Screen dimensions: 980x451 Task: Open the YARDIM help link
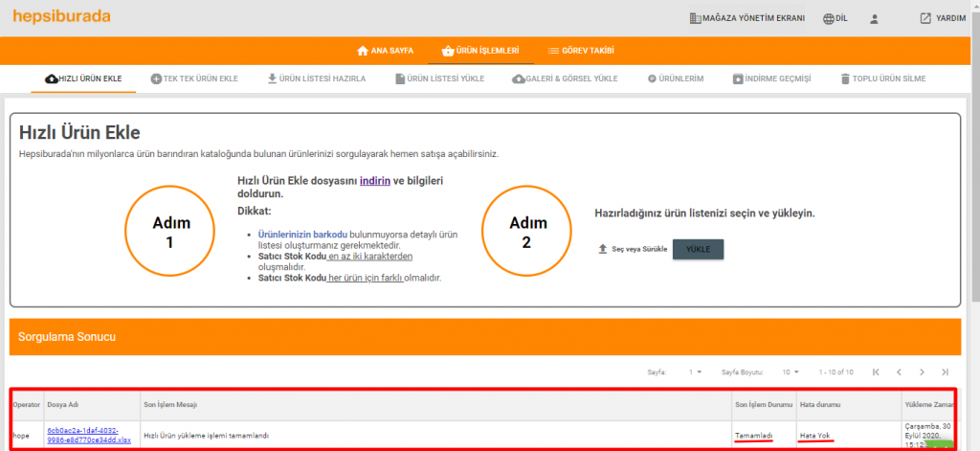942,18
